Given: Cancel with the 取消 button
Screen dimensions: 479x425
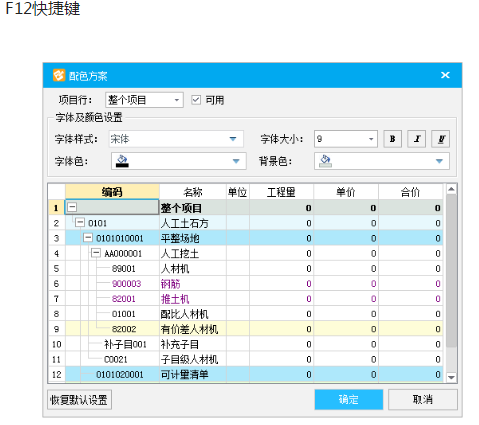Looking at the screenshot, I should click(423, 399).
